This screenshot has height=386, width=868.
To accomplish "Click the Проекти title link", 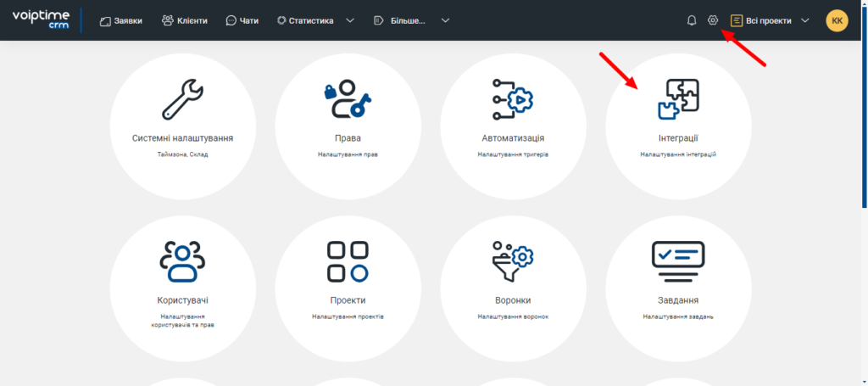I will coord(348,300).
